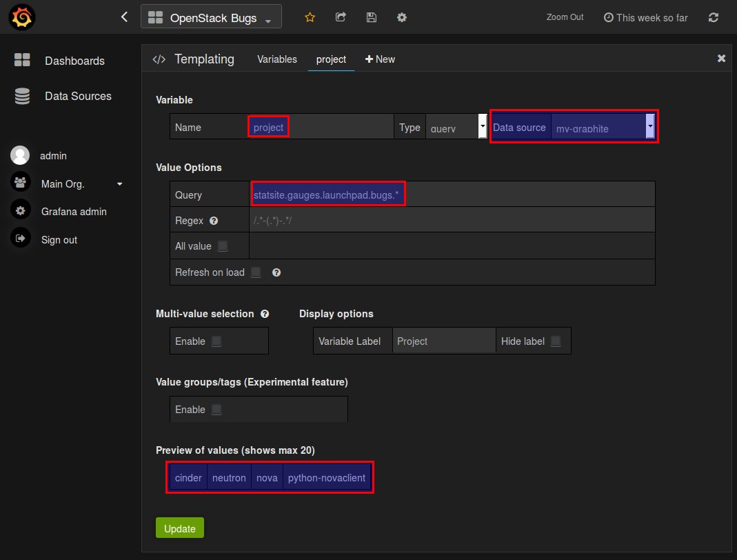Viewport: 737px width, 560px height.
Task: Click the variable Name input field
Action: click(321, 126)
